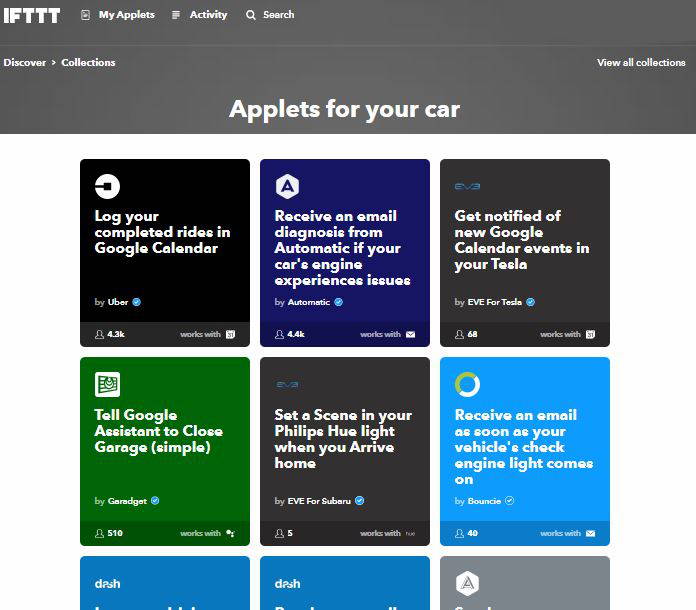Click the My Applets icon
The width and height of the screenshot is (696, 610).
coord(86,15)
